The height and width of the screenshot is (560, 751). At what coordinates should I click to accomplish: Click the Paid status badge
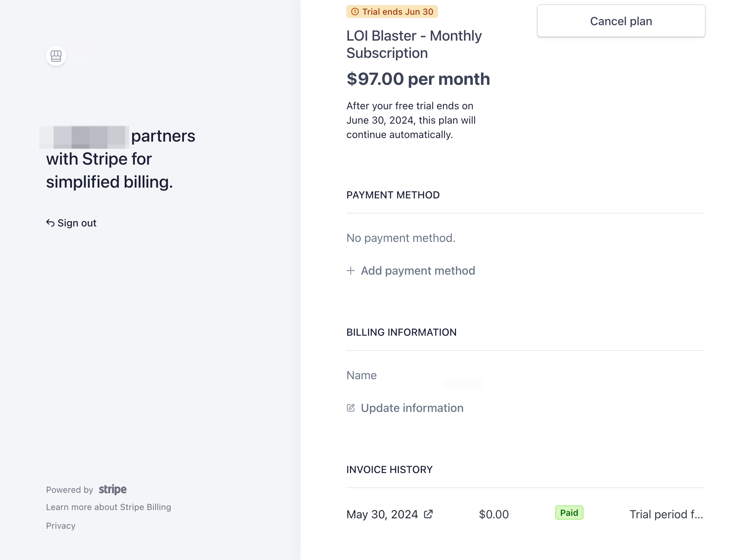pyautogui.click(x=569, y=513)
